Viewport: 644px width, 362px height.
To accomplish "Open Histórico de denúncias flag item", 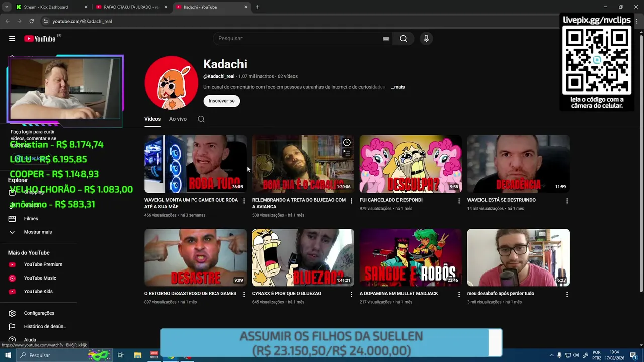I will tap(38, 326).
